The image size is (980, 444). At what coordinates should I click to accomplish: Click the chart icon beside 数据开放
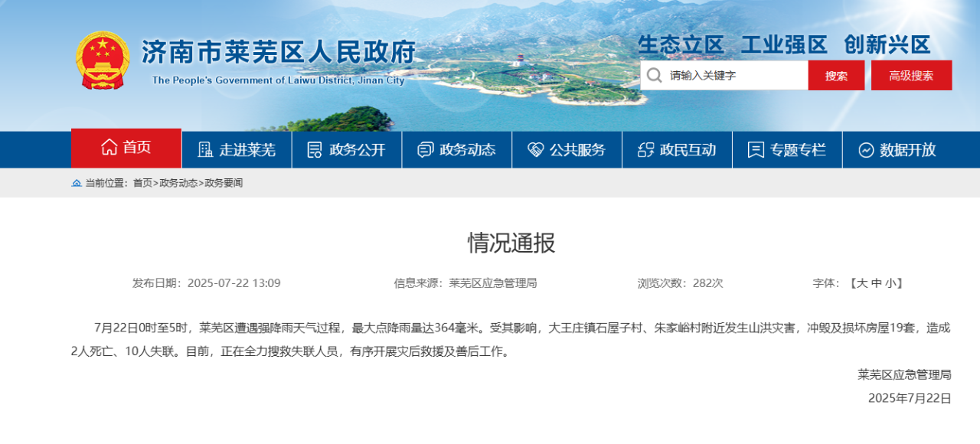pyautogui.click(x=866, y=150)
